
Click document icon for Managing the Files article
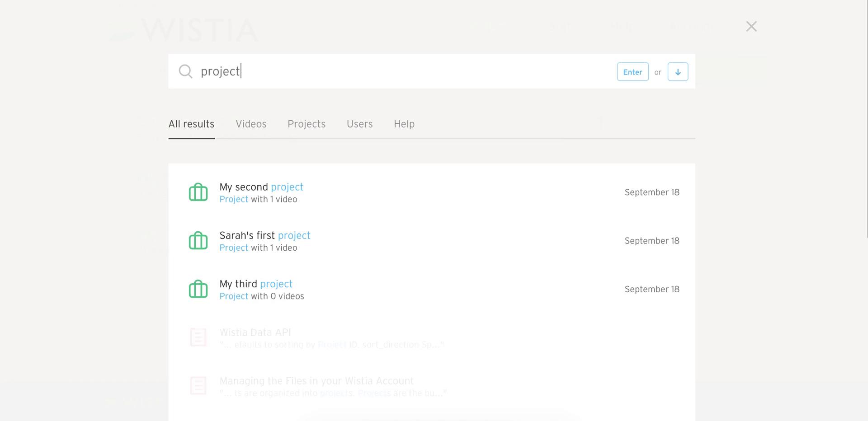[198, 386]
